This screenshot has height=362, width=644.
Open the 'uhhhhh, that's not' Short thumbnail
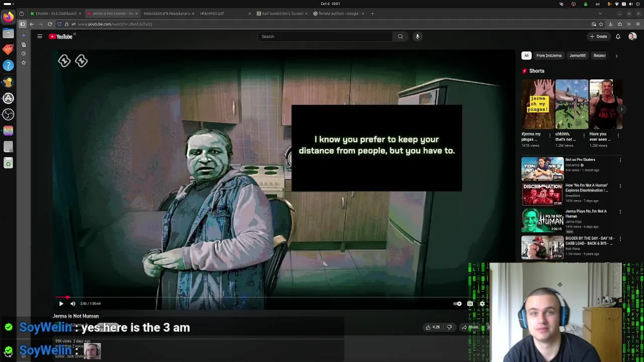point(572,104)
